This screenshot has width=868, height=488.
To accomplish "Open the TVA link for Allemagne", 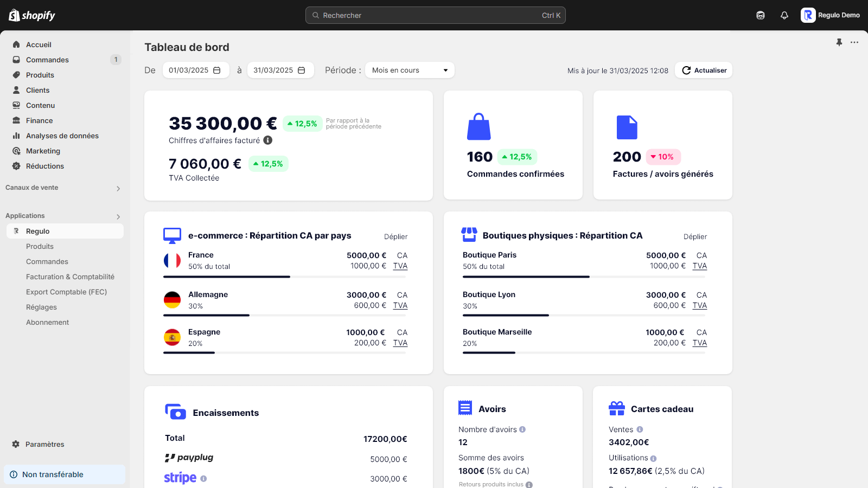I will point(400,305).
